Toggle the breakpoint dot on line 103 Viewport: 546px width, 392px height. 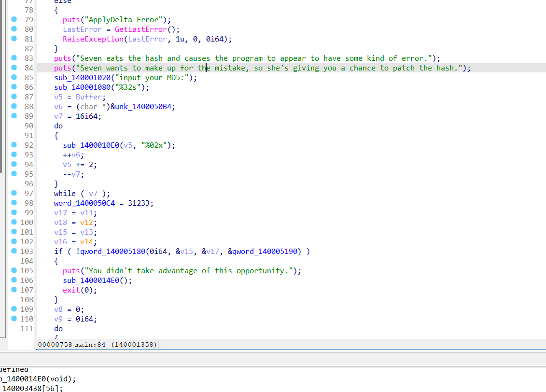click(14, 251)
